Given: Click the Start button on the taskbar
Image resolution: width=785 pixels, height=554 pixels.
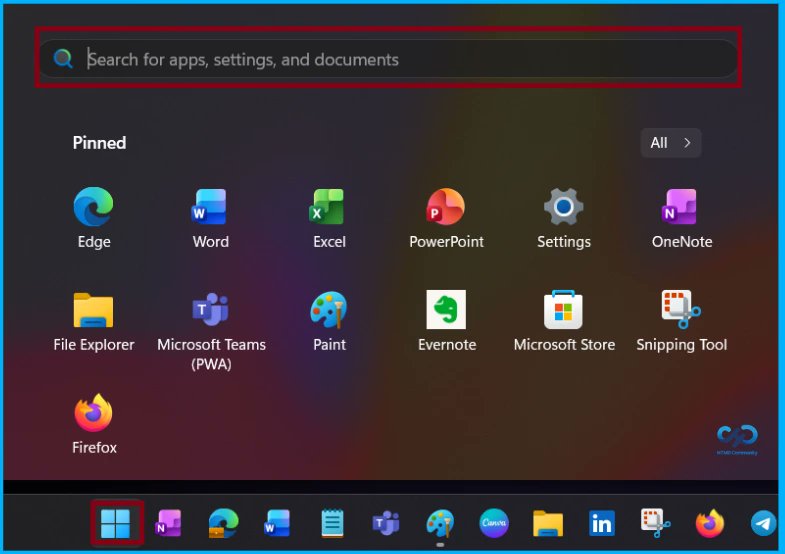Looking at the screenshot, I should tap(116, 523).
